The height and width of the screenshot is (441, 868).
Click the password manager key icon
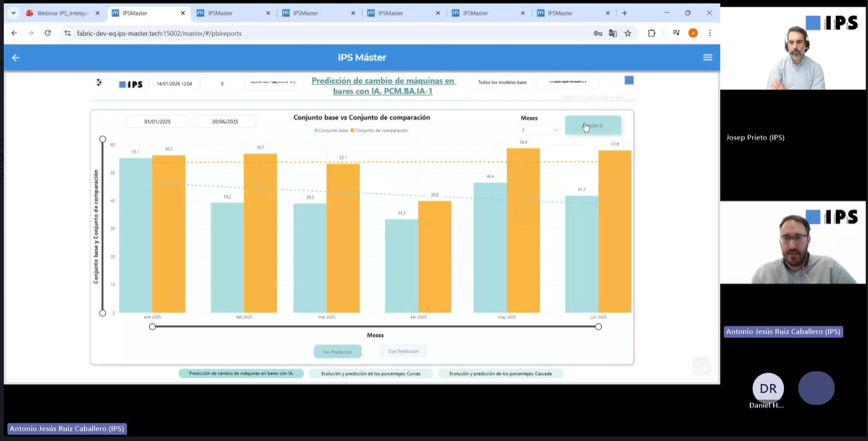tap(597, 32)
